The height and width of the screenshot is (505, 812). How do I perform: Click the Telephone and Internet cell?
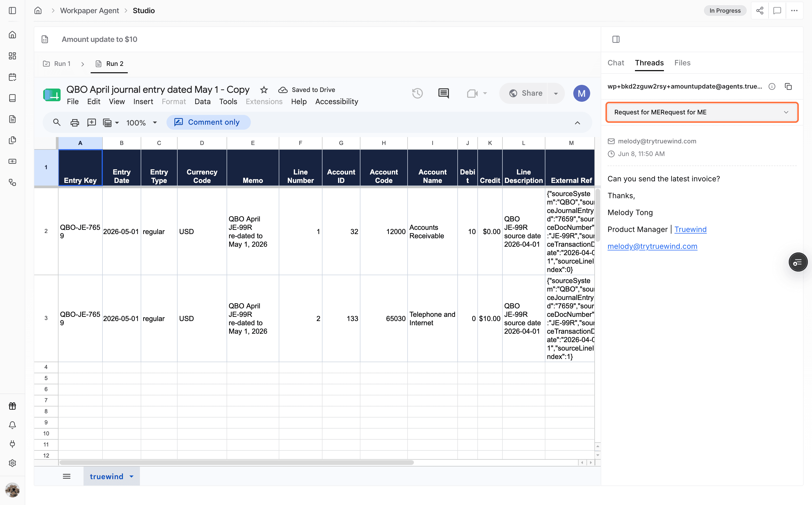[x=432, y=319]
